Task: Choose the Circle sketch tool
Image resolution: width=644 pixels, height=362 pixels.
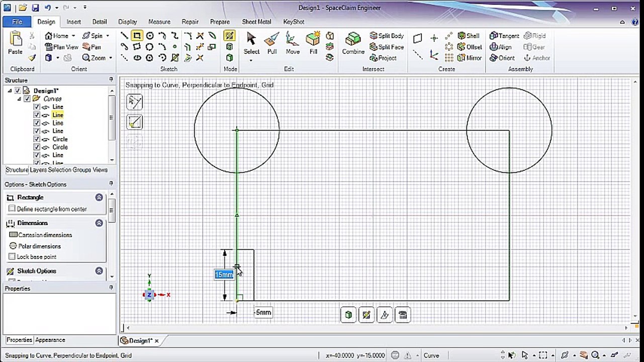Action: 149,36
